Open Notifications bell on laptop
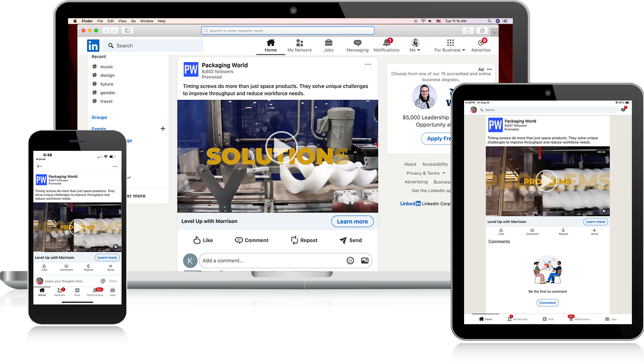644x362 pixels. click(386, 45)
